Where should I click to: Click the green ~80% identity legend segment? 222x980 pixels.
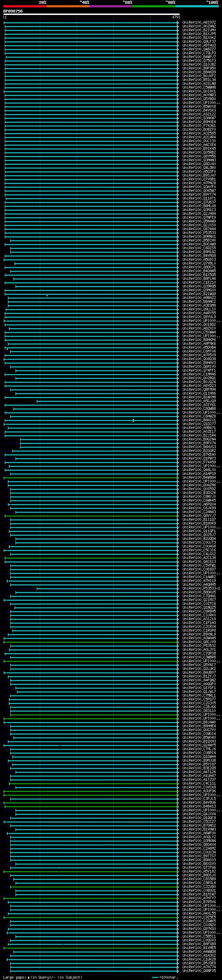click(154, 6)
